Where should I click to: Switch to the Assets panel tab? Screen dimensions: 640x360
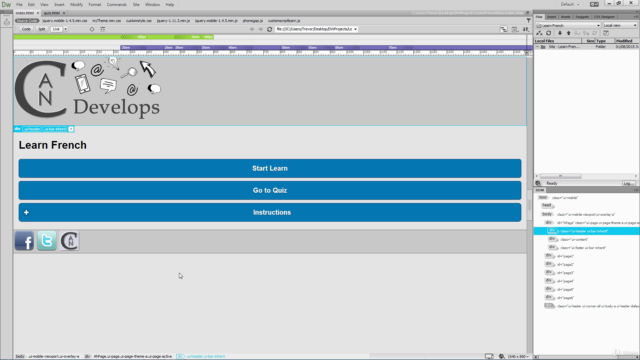565,17
